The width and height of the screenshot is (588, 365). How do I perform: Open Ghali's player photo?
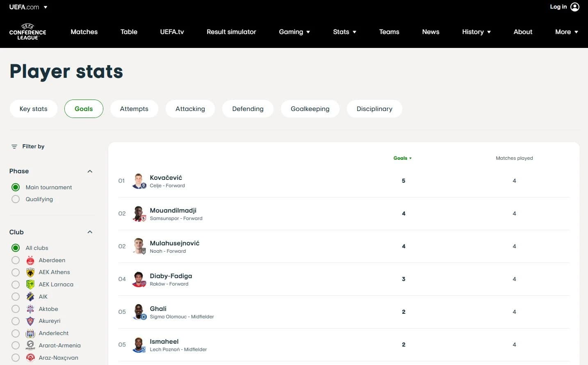pyautogui.click(x=139, y=312)
